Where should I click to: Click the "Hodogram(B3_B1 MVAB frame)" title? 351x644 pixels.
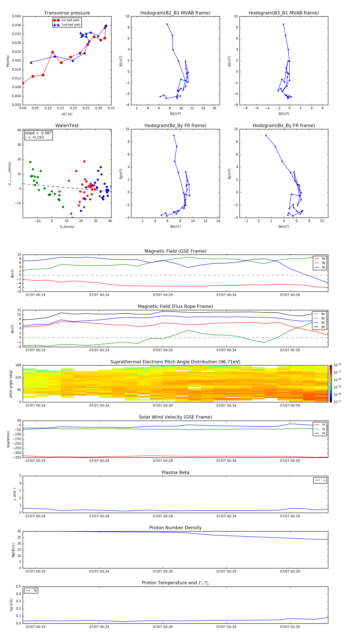pyautogui.click(x=284, y=13)
